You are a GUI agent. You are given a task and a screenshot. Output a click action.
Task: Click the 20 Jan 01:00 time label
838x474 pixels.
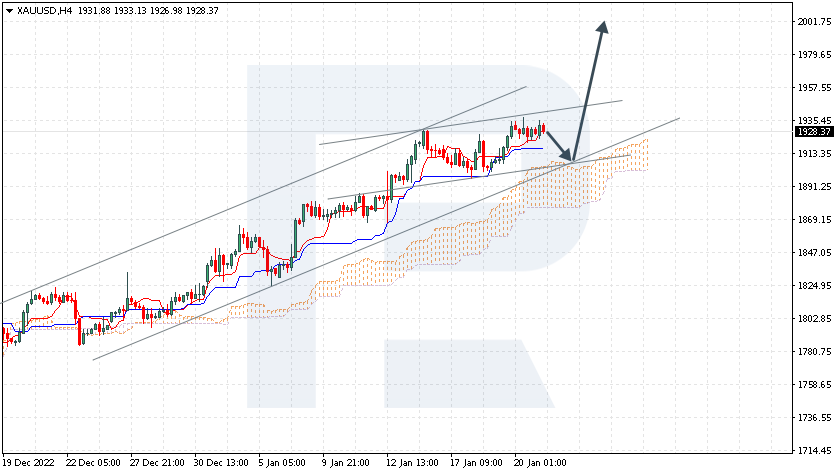(539, 463)
